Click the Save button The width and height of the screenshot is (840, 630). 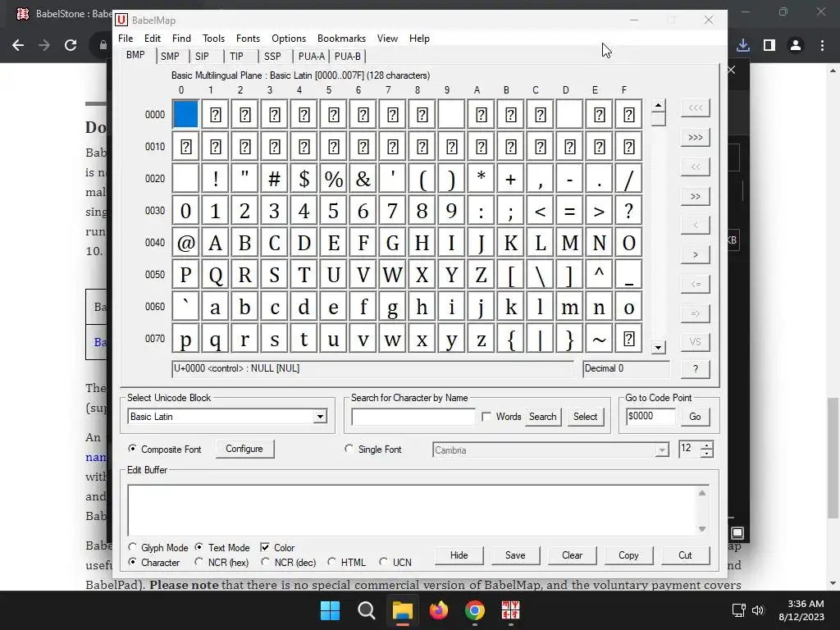click(515, 555)
